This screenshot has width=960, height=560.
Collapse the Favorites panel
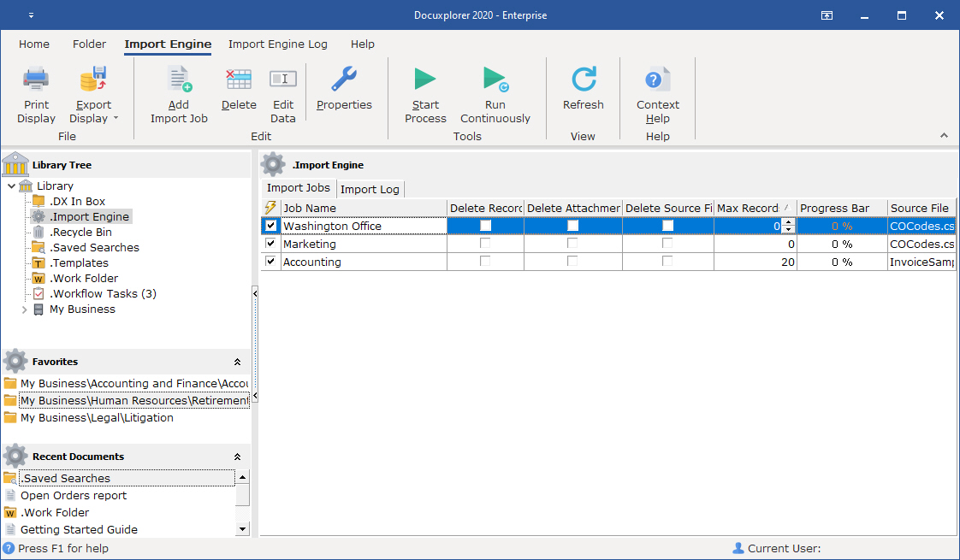pyautogui.click(x=237, y=363)
